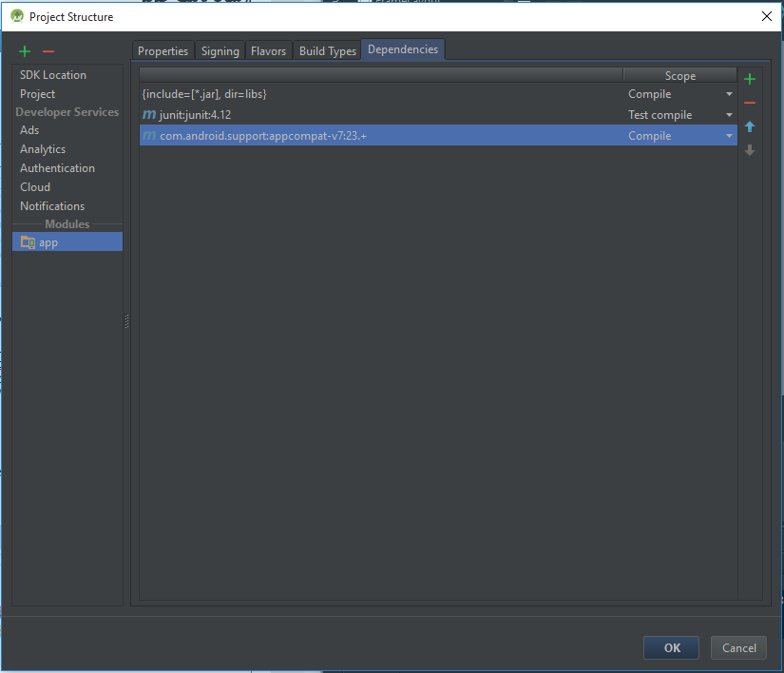The height and width of the screenshot is (673, 784).
Task: Click the appcompat-v7 maven library icon
Action: click(x=149, y=136)
